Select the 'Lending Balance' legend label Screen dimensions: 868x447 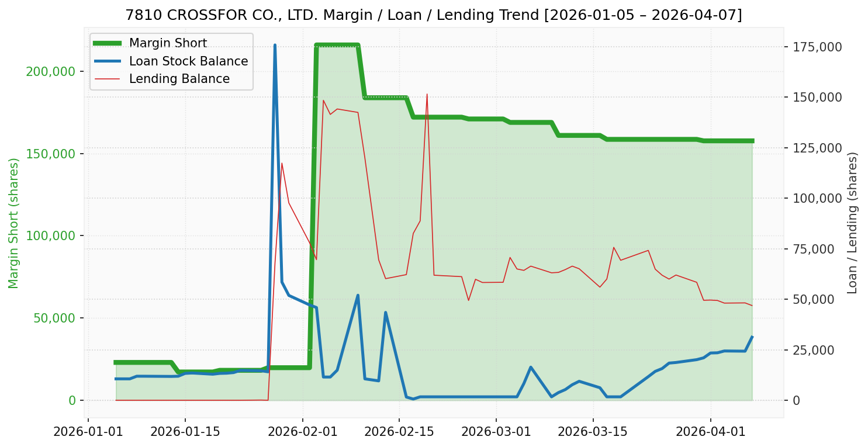tap(179, 79)
